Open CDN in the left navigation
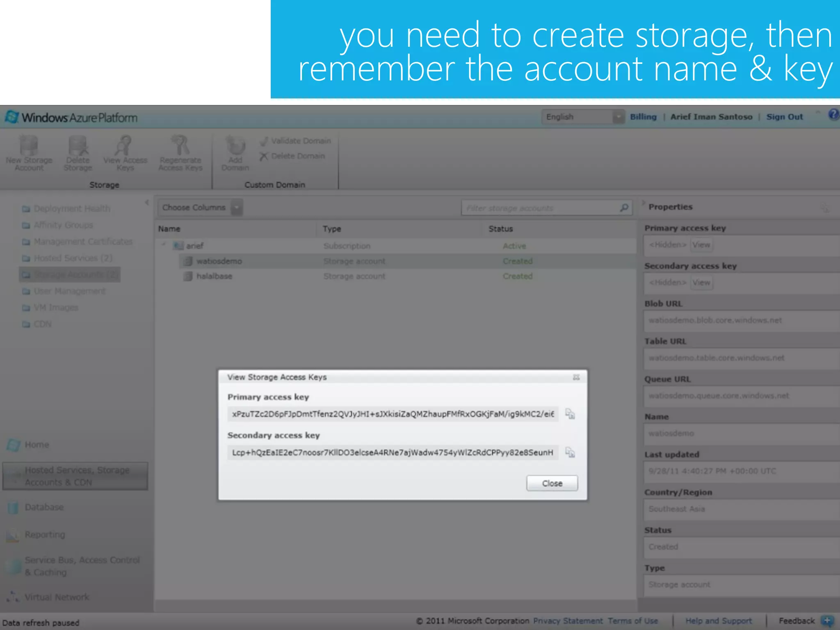Image resolution: width=840 pixels, height=630 pixels. (37, 324)
